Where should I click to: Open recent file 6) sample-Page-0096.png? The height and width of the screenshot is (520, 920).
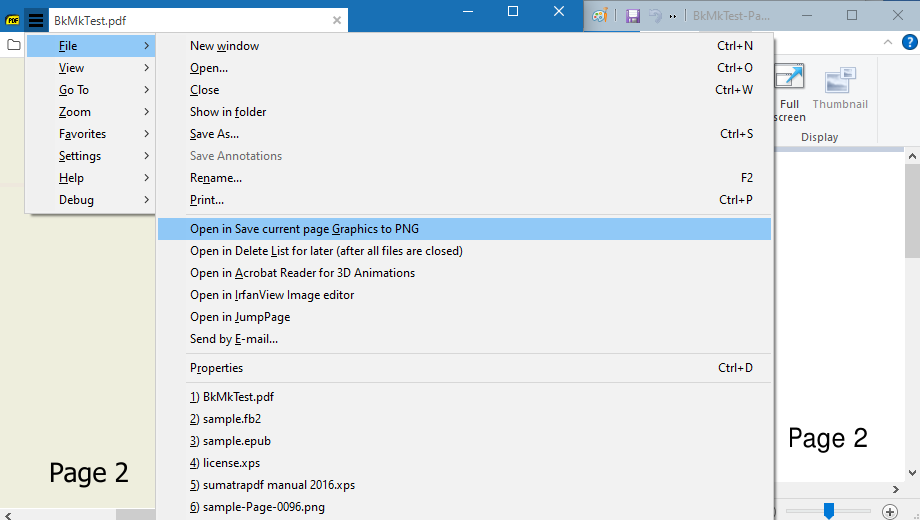[464, 507]
